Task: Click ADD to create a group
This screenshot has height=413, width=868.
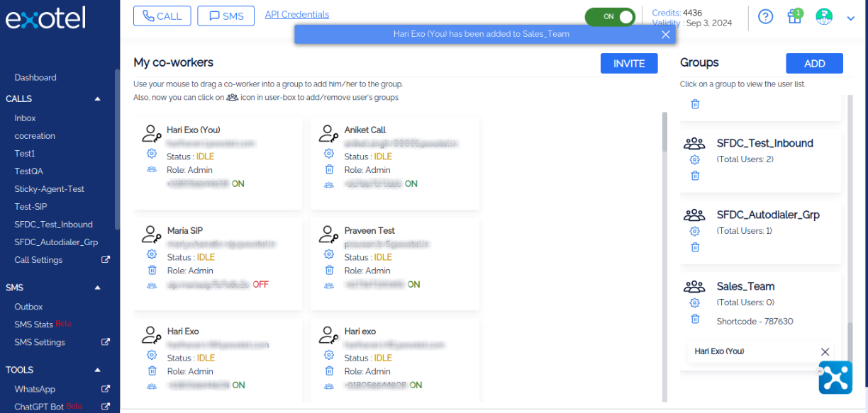Action: pyautogui.click(x=814, y=63)
